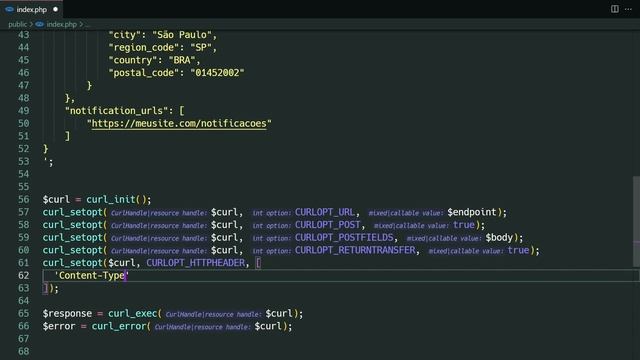Click line number 56 in the gutter

coord(24,199)
